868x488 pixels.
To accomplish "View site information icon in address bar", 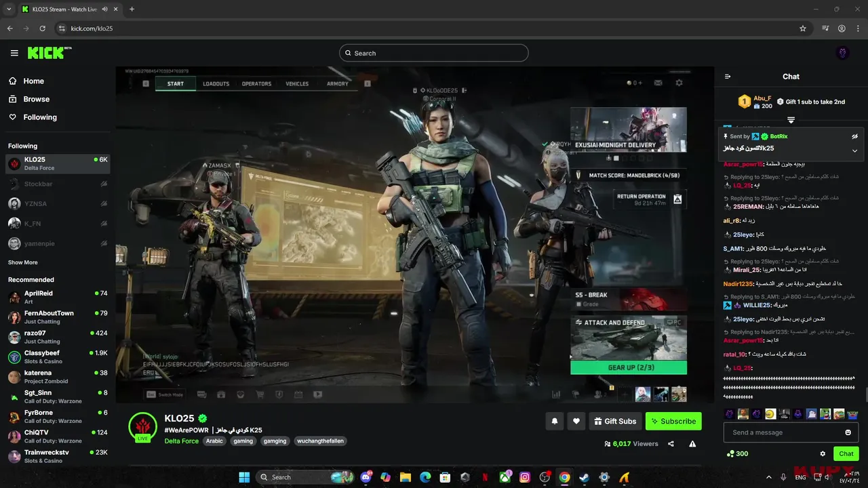I will [62, 28].
